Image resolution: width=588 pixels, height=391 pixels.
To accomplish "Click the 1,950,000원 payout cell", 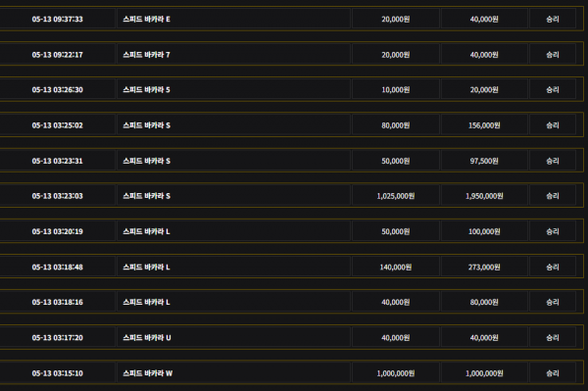I will pos(484,196).
